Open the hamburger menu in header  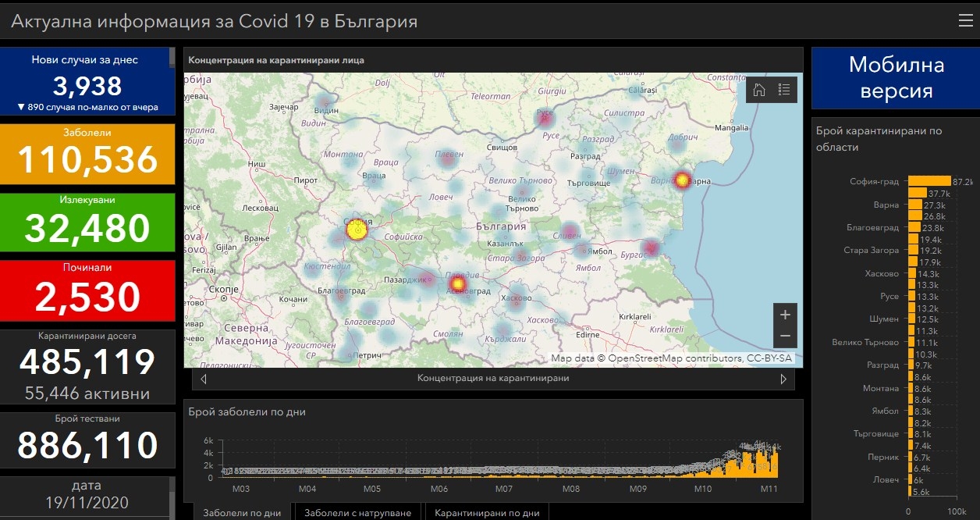(x=965, y=21)
